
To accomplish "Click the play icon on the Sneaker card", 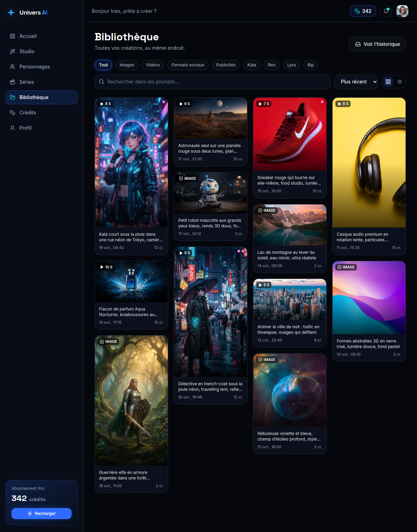I will 260,104.
